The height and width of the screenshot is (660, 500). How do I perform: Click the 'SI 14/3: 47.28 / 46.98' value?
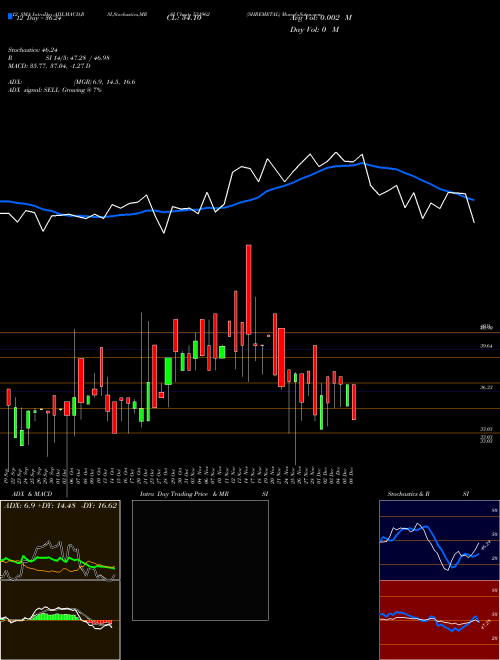coord(78,58)
